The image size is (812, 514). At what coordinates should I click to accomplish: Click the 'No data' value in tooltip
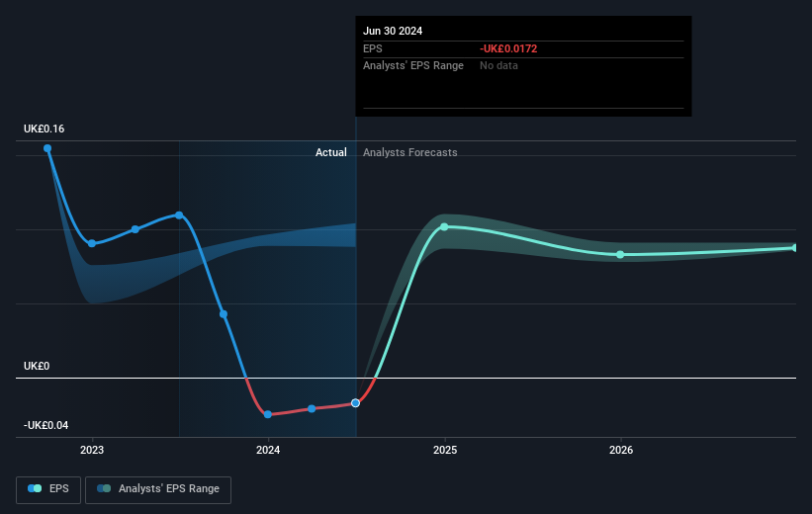(498, 66)
